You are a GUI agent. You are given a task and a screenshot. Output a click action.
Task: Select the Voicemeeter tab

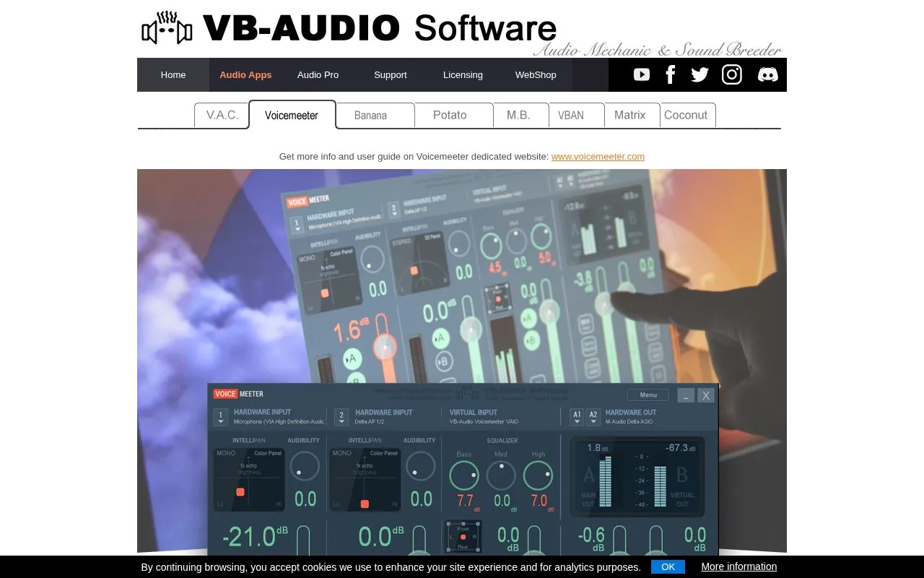tap(292, 115)
